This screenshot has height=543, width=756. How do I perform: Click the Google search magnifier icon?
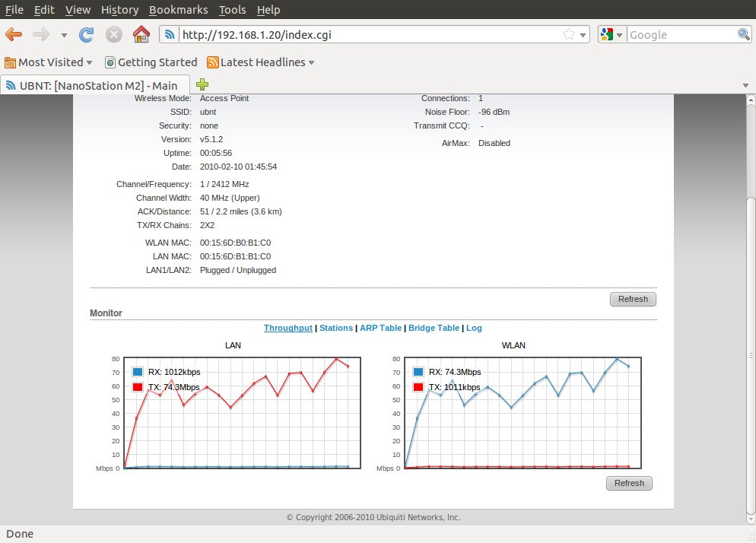pos(744,34)
